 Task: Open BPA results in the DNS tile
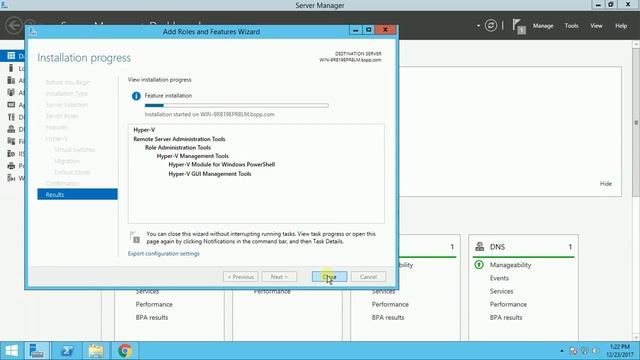click(506, 317)
